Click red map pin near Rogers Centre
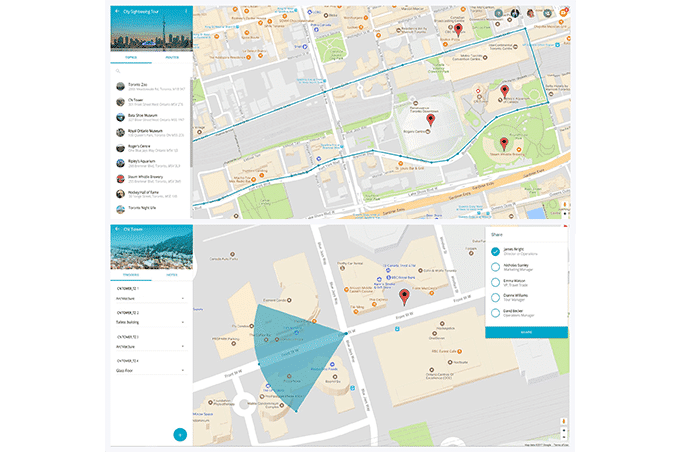 click(461, 102)
